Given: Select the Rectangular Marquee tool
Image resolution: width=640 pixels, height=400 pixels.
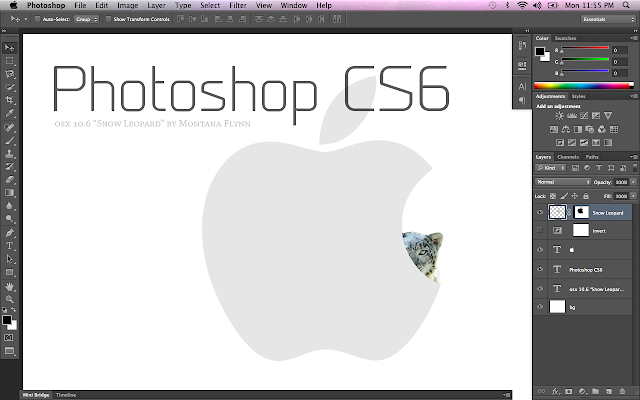Looking at the screenshot, I should click(10, 60).
